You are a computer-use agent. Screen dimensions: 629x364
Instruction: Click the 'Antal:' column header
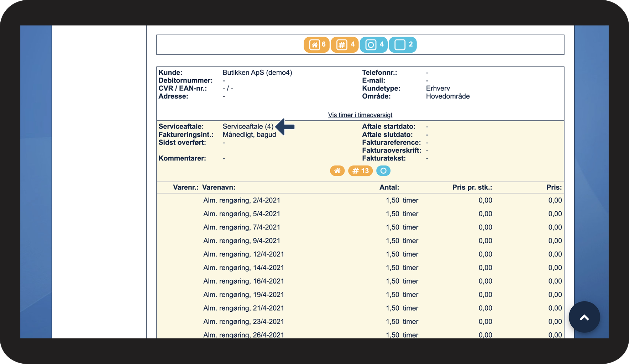[x=389, y=188]
